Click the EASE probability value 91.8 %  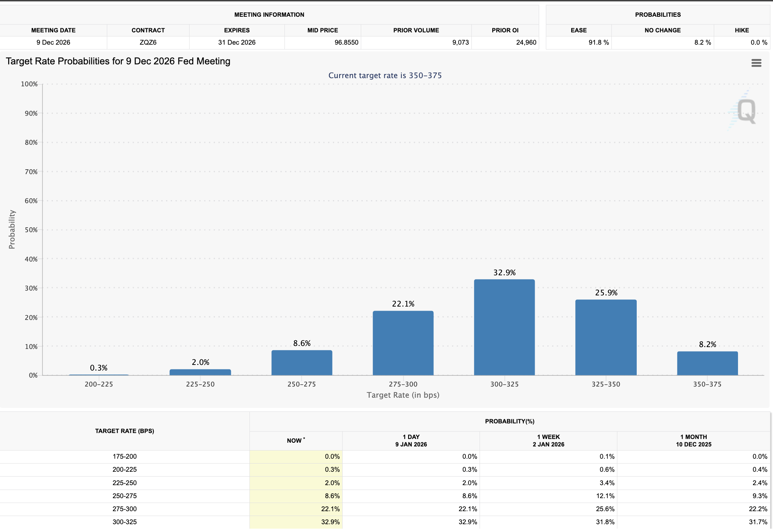(x=598, y=42)
